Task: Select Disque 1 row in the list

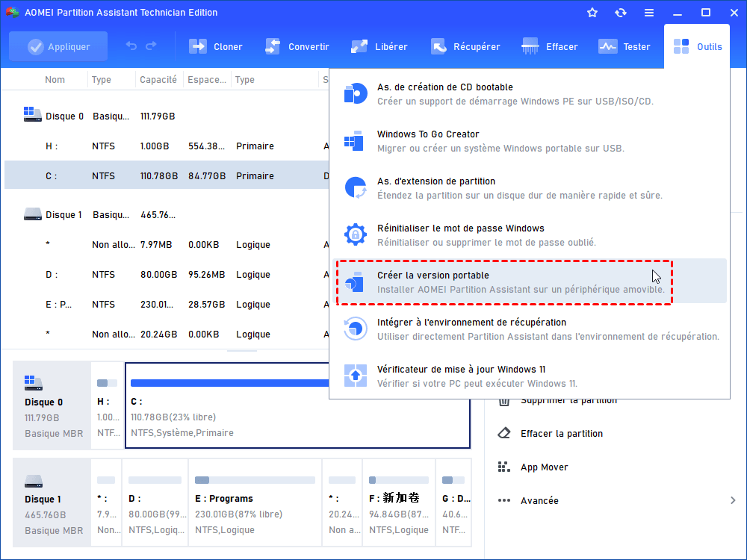Action: [x=167, y=215]
